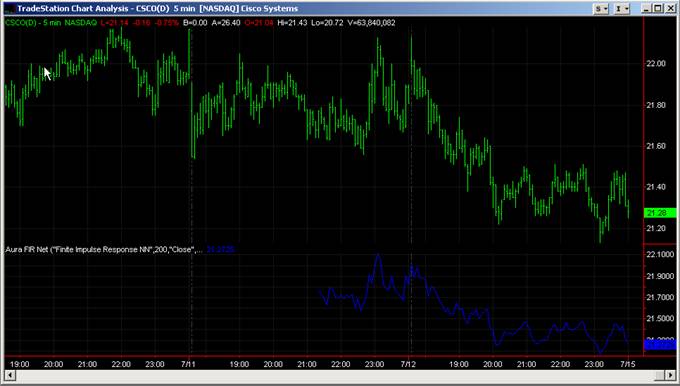Click the horizontal scrollbar left arrow
Viewport: 680px width, 386px height.
pyautogui.click(x=9, y=375)
